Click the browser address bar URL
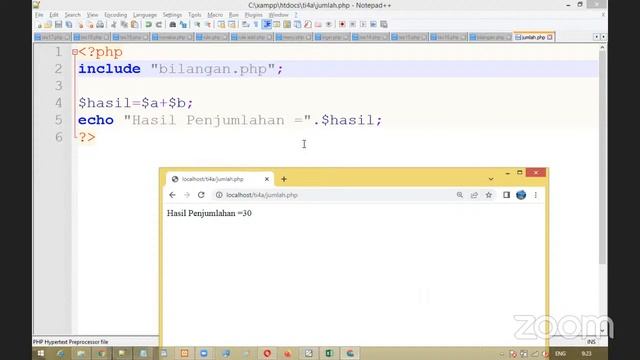This screenshot has width=640, height=360. point(262,195)
